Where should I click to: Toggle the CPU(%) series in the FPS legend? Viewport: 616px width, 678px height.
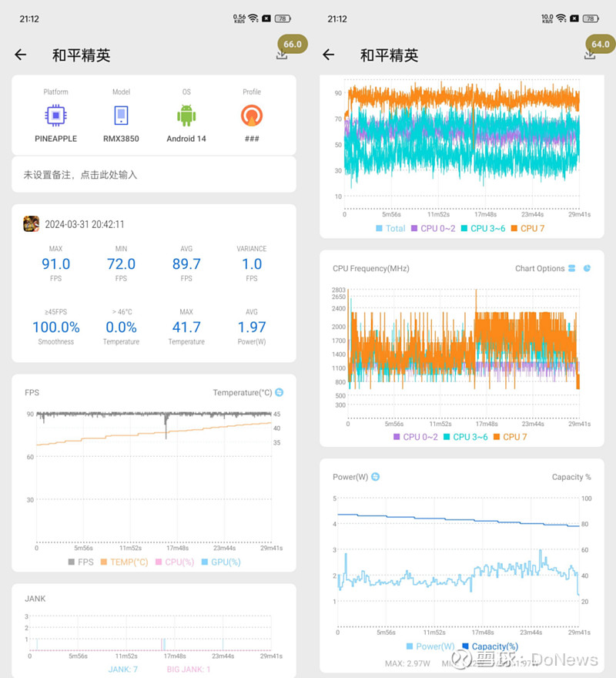pyautogui.click(x=175, y=562)
